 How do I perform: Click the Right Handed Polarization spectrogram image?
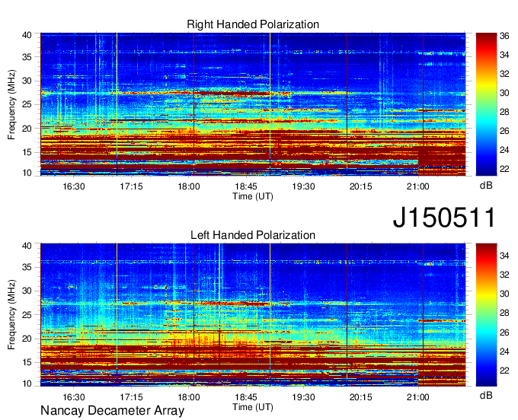pos(253,104)
